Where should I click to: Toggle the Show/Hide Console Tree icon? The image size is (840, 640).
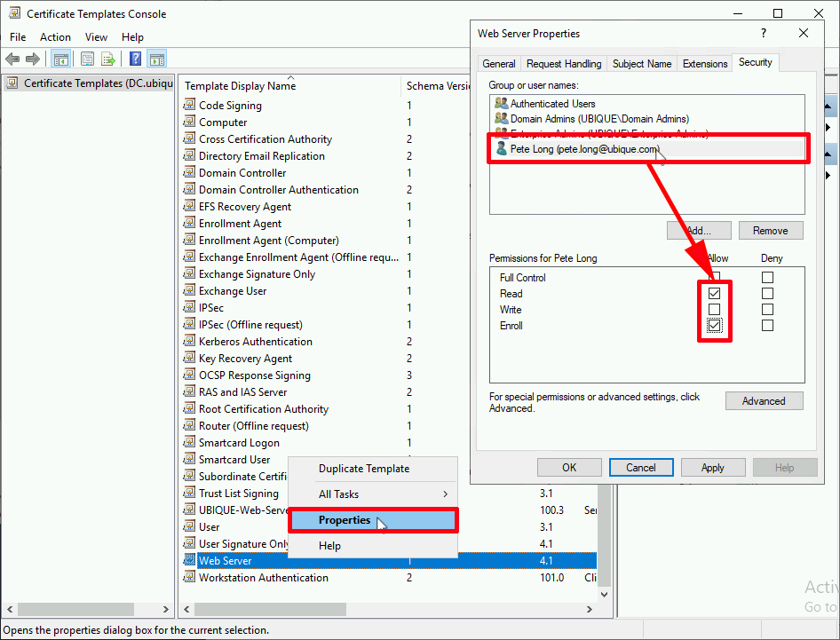60,59
